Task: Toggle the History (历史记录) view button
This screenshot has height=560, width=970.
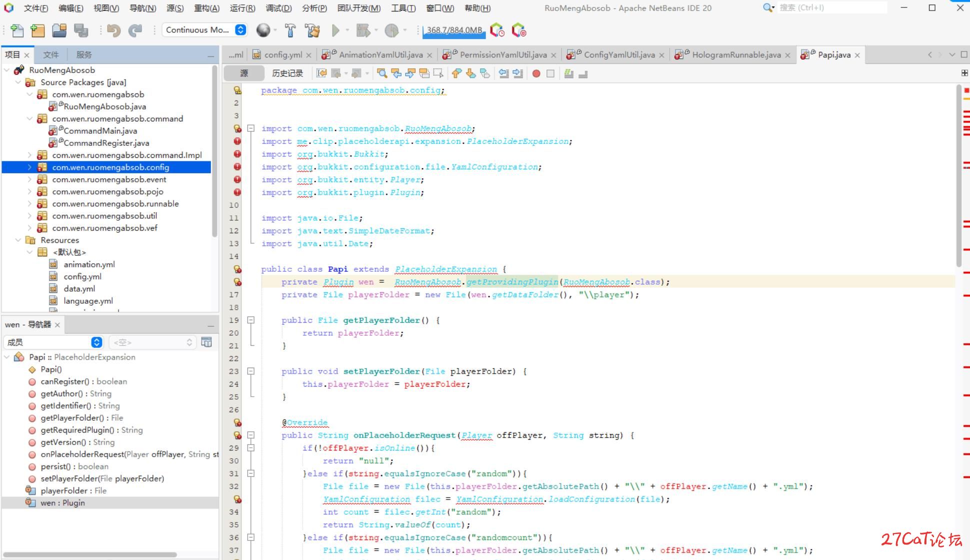Action: point(287,73)
